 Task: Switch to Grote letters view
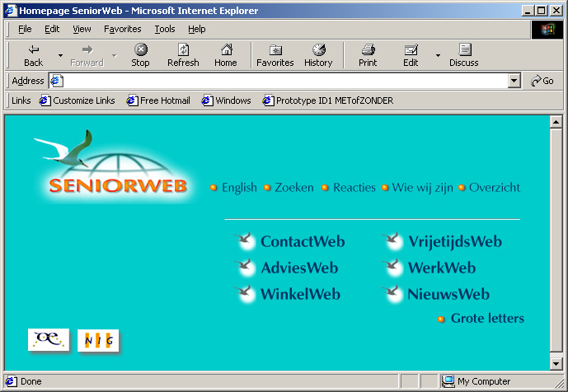point(487,318)
